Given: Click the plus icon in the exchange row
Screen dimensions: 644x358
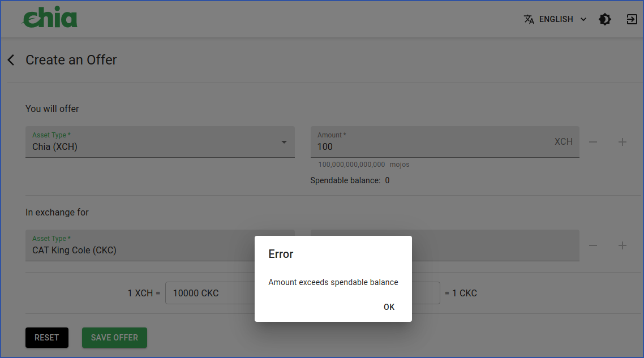Looking at the screenshot, I should [622, 245].
